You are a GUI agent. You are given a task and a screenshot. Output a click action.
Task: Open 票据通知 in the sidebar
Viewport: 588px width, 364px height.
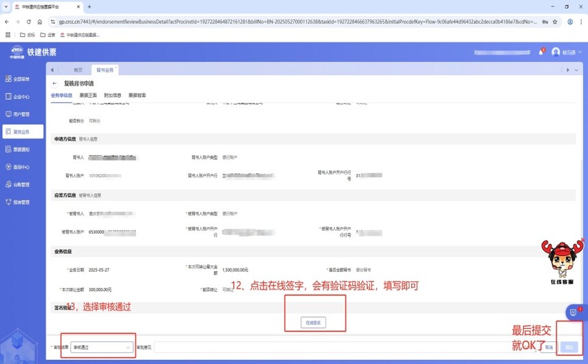coord(21,150)
